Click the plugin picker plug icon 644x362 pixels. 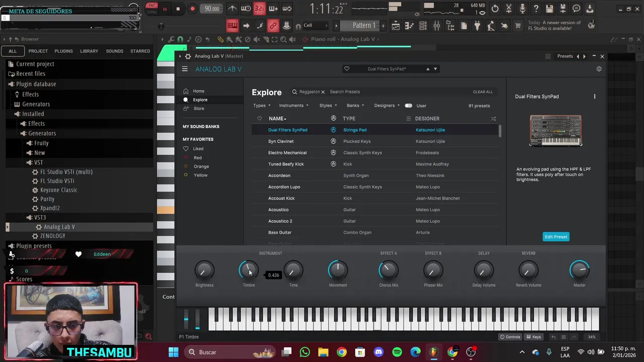pos(477,26)
